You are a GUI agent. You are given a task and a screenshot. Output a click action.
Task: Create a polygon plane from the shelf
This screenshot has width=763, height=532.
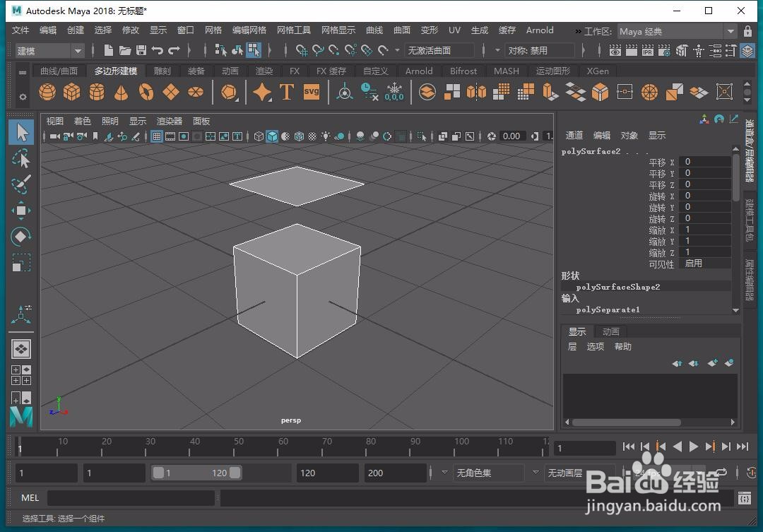tap(171, 92)
